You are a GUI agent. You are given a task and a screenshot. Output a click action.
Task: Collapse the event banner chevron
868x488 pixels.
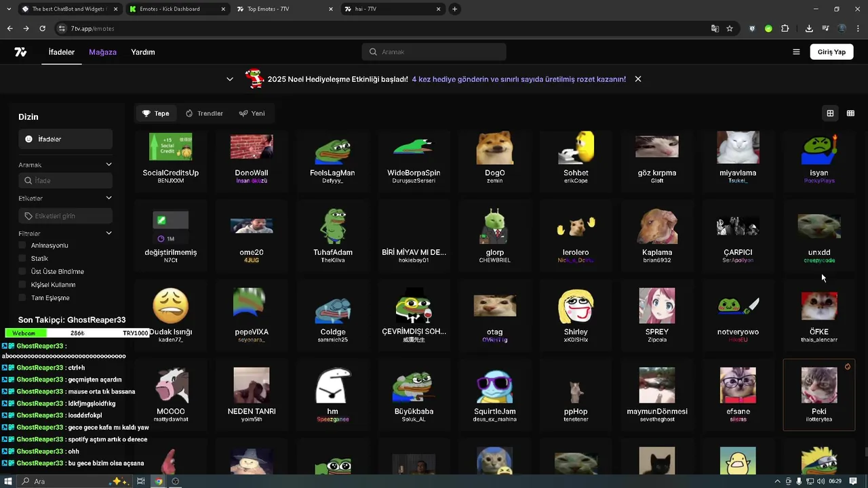point(230,79)
